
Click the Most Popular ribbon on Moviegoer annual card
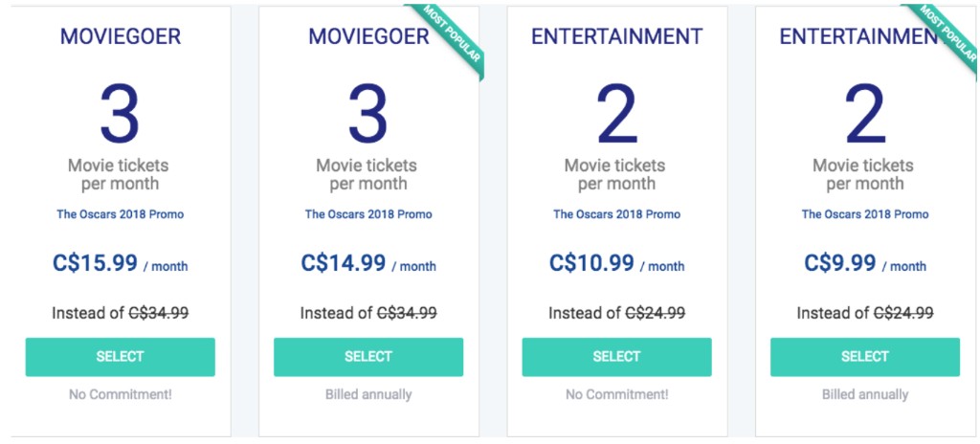point(453,35)
